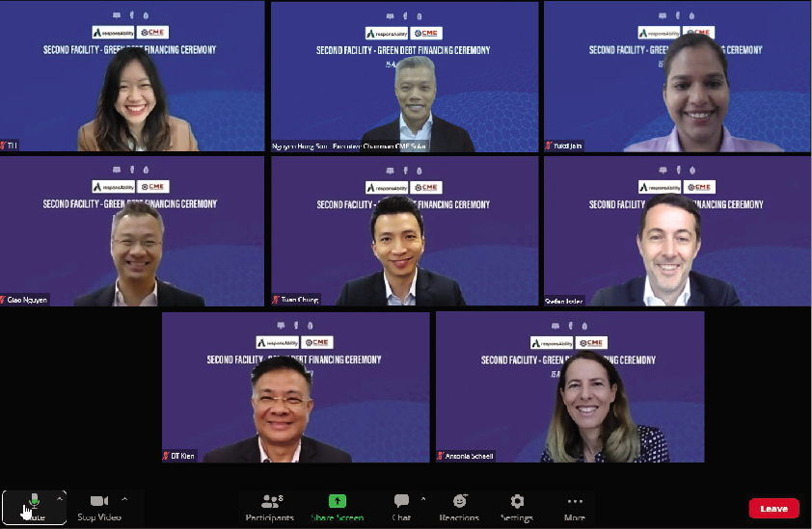Click the muted mic icon beside Tuan Chung's name
This screenshot has height=529, width=812.
[277, 300]
